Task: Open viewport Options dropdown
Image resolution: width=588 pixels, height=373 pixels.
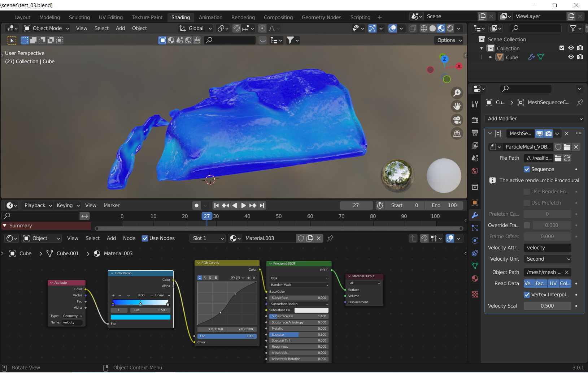Action: tap(449, 40)
